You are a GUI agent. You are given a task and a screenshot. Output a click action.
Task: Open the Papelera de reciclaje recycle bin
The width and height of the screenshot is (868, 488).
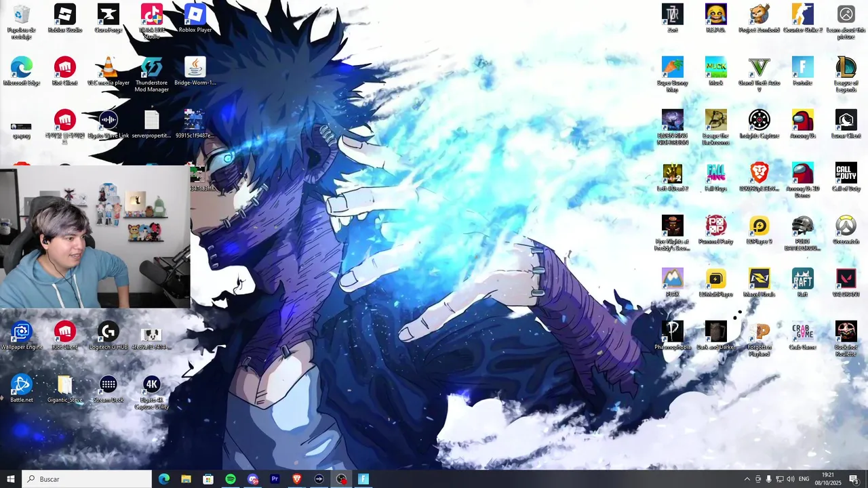(x=22, y=21)
